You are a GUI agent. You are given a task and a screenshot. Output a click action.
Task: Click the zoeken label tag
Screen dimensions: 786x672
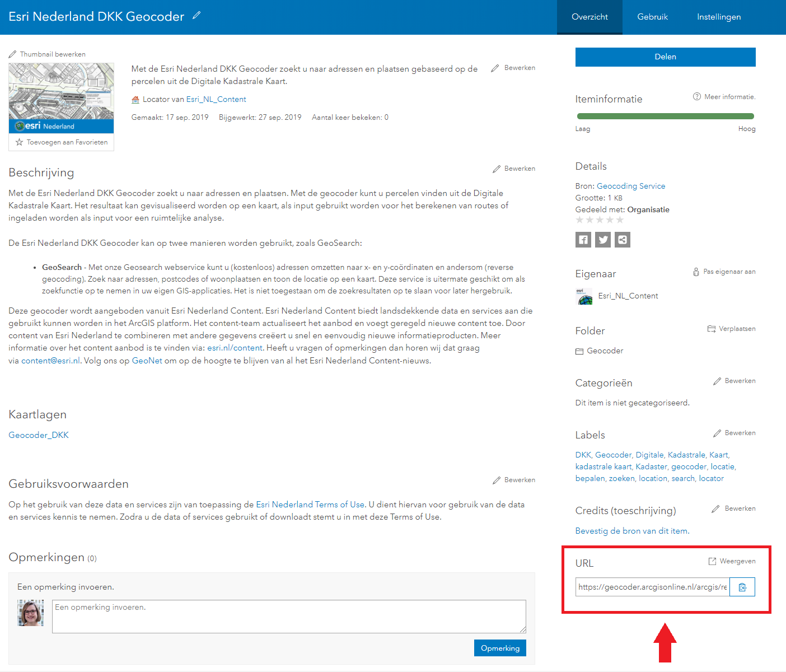(x=621, y=478)
